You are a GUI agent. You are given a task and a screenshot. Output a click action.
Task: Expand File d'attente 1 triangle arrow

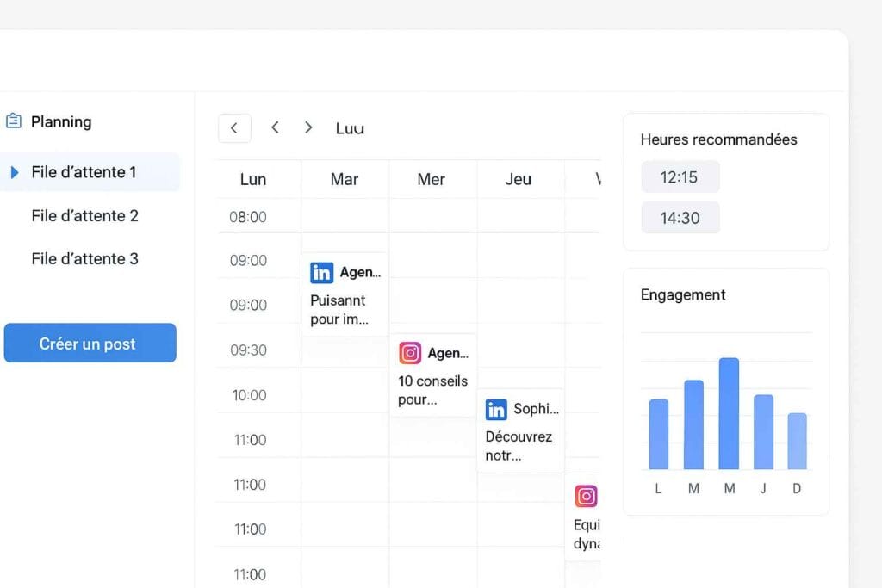click(x=15, y=172)
